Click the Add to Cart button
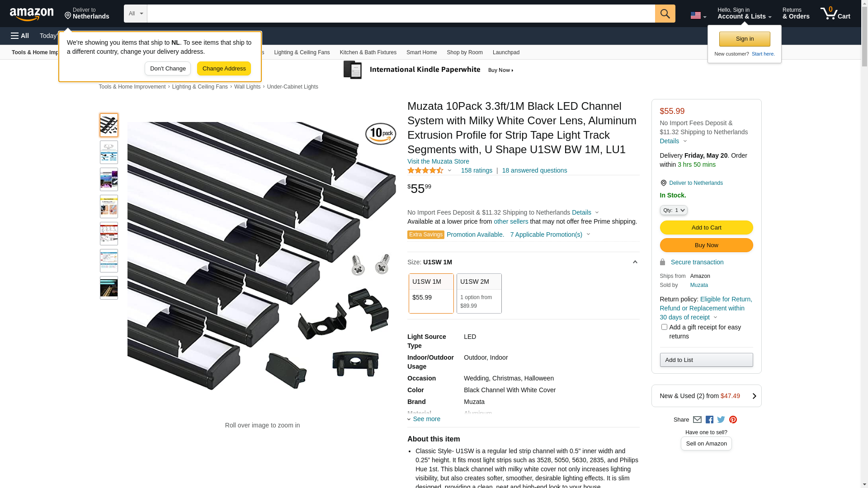The height and width of the screenshot is (488, 868). click(x=706, y=227)
